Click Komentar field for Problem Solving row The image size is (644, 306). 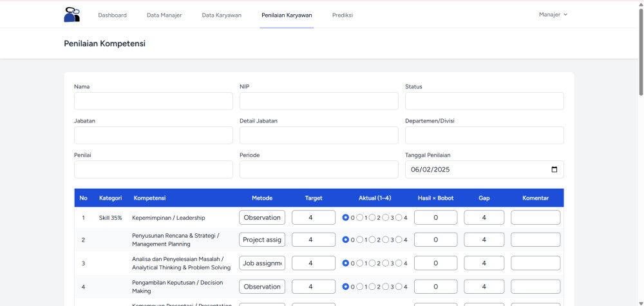pos(536,263)
